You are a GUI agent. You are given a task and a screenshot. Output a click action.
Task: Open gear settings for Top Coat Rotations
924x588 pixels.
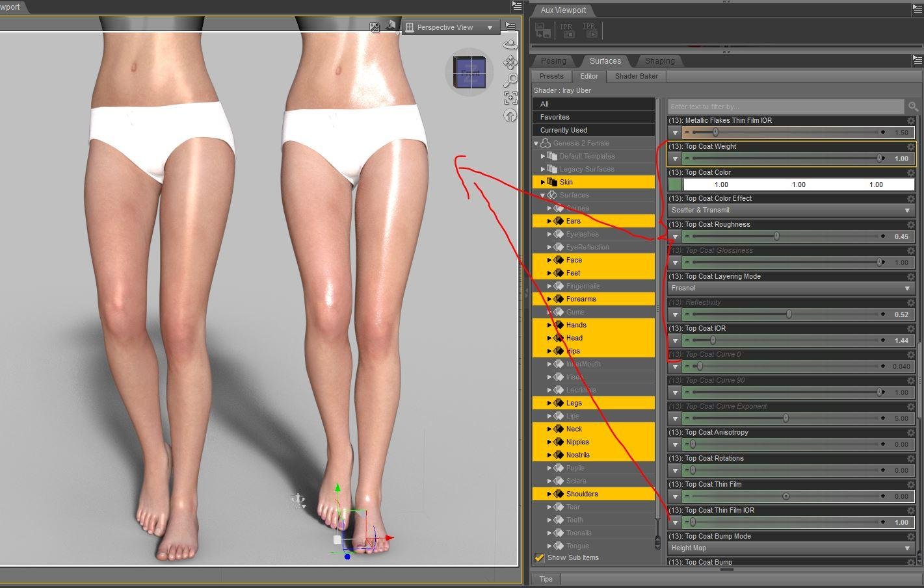pos(910,459)
